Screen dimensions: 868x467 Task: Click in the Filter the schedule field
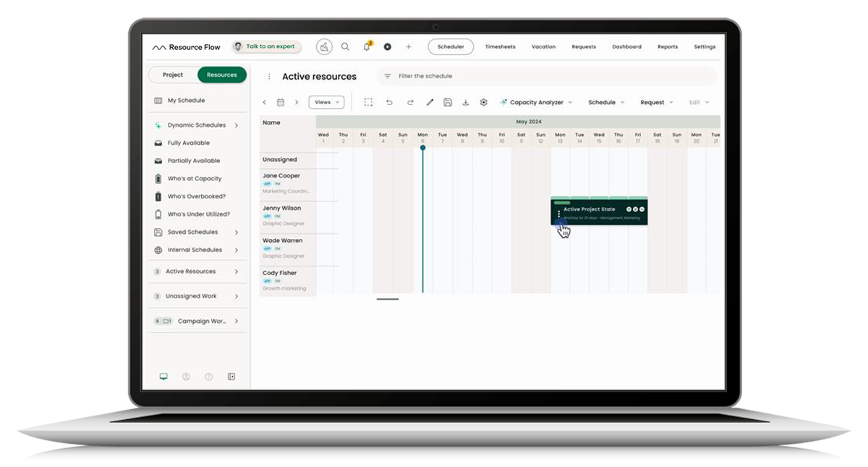point(547,76)
